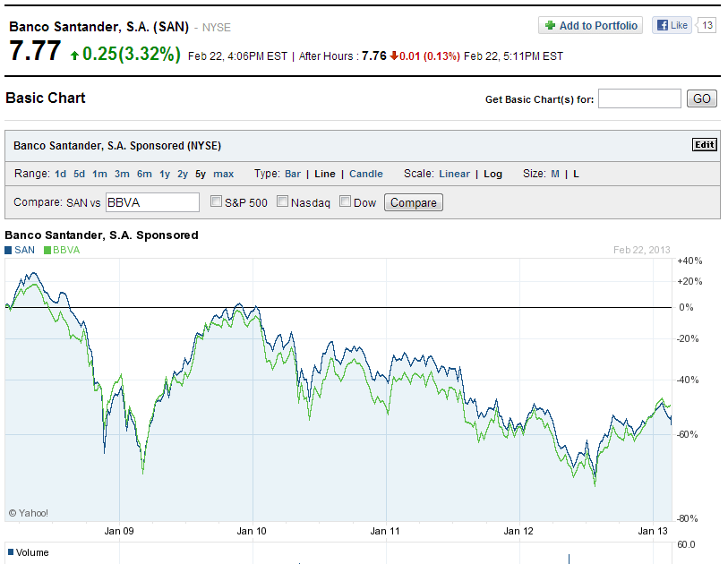Click the Get Basic Chart(s) input field
728x564 pixels.
[x=639, y=98]
